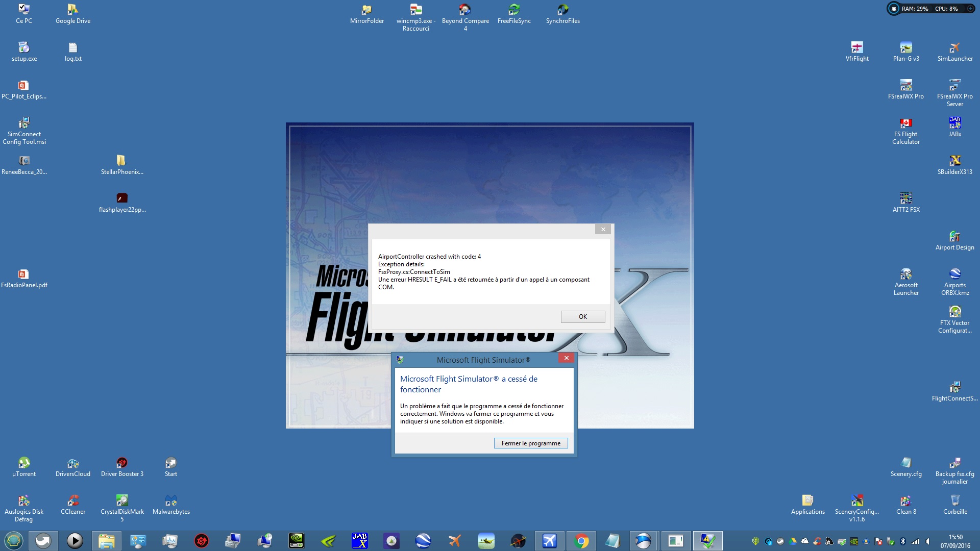
Task: Select the Scenery.cfg file icon
Action: tap(906, 467)
